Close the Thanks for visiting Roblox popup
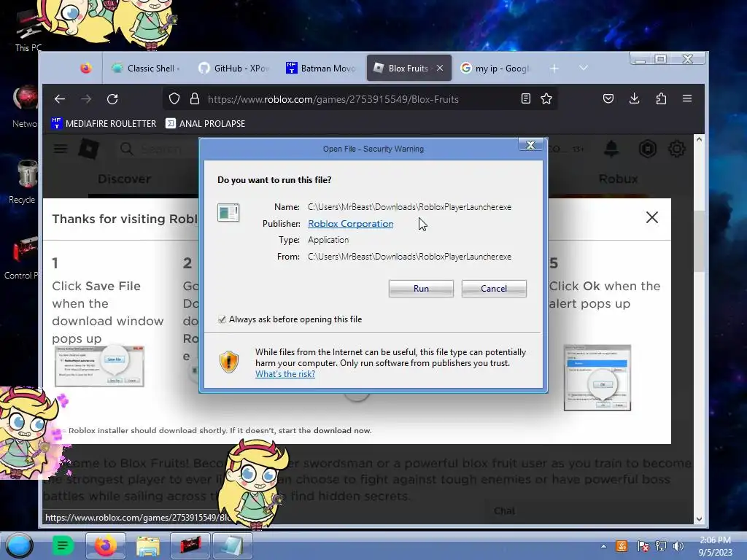Screen dimensions: 747x560 click(x=651, y=217)
